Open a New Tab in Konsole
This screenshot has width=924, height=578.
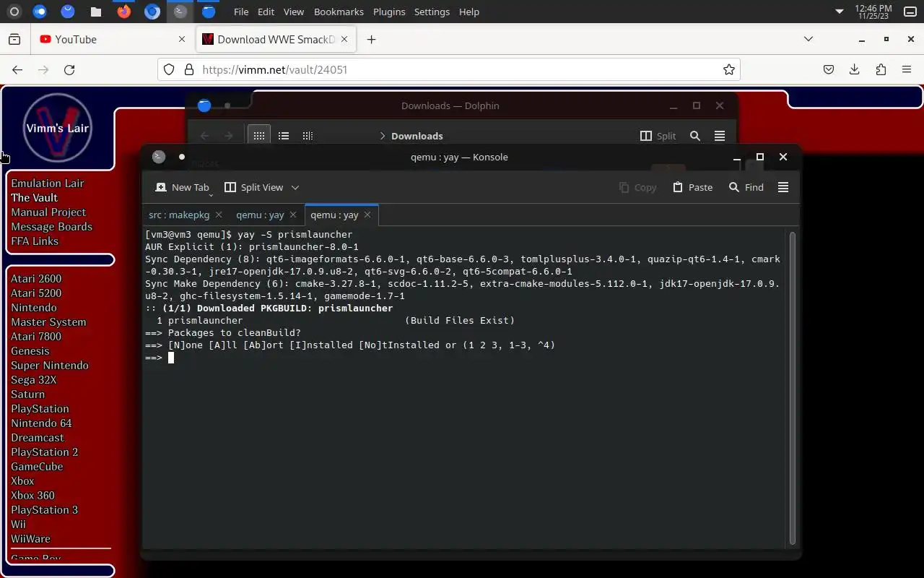pyautogui.click(x=182, y=187)
